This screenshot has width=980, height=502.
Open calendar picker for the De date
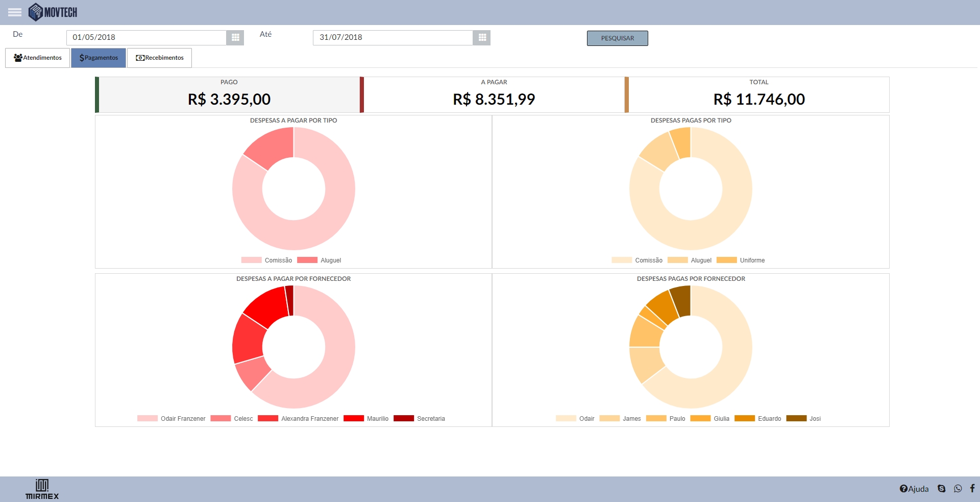[235, 37]
